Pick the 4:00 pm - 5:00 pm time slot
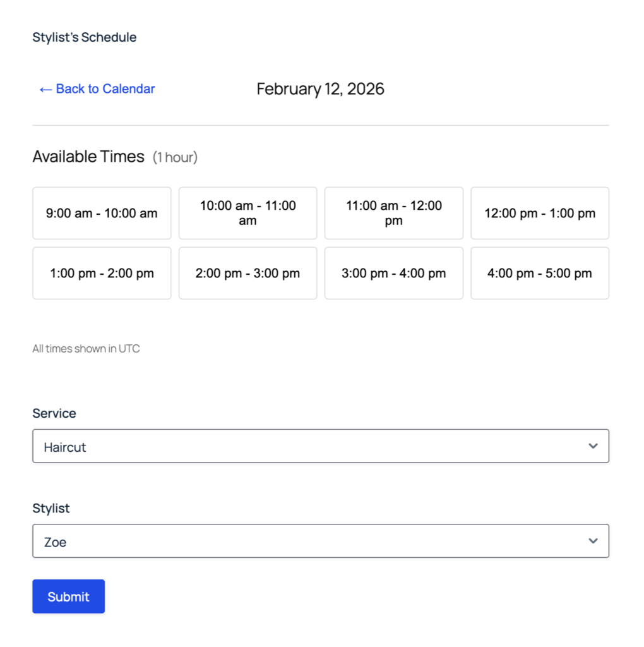This screenshot has width=644, height=647. [539, 273]
